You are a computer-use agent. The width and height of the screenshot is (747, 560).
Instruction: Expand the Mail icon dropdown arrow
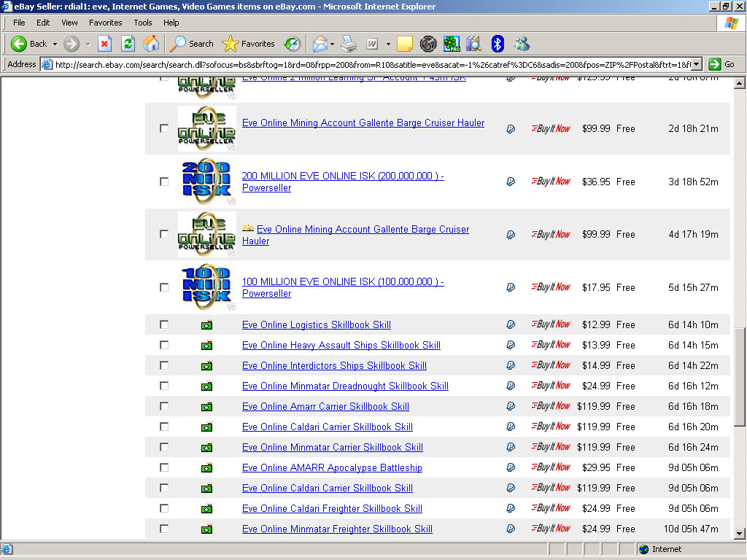(332, 44)
